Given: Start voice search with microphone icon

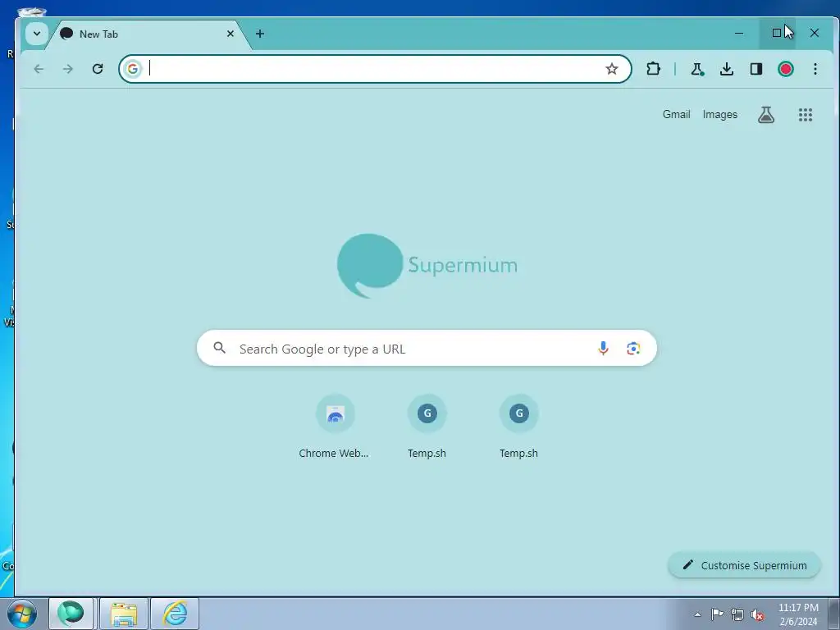Looking at the screenshot, I should (x=603, y=348).
